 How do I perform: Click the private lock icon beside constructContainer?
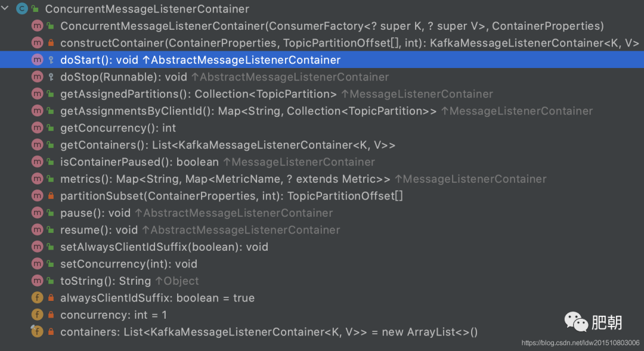(51, 43)
